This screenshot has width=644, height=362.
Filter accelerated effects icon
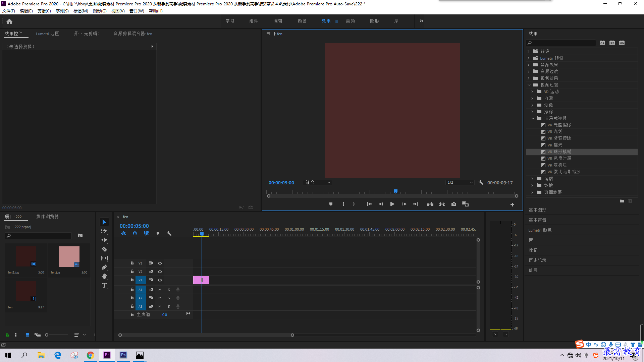click(602, 43)
